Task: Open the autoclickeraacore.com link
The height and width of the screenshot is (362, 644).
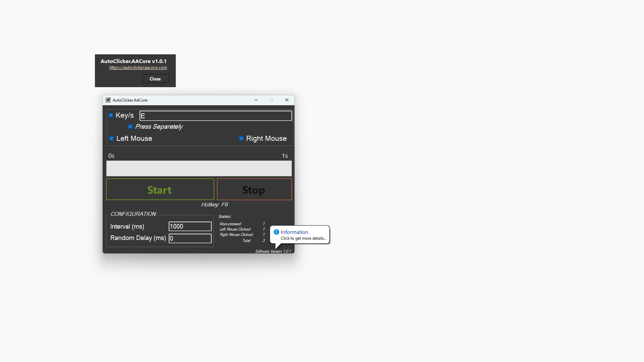Action: 138,68
